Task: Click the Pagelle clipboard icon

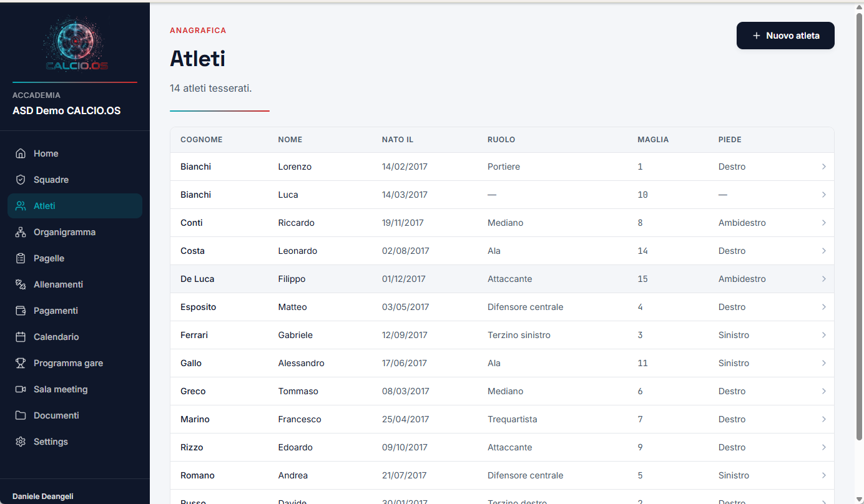Action: [x=21, y=258]
